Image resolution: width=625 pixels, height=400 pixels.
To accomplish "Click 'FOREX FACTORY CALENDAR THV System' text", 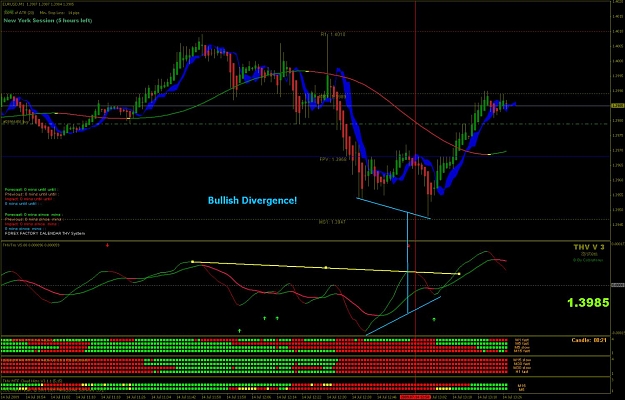I will (x=45, y=233).
